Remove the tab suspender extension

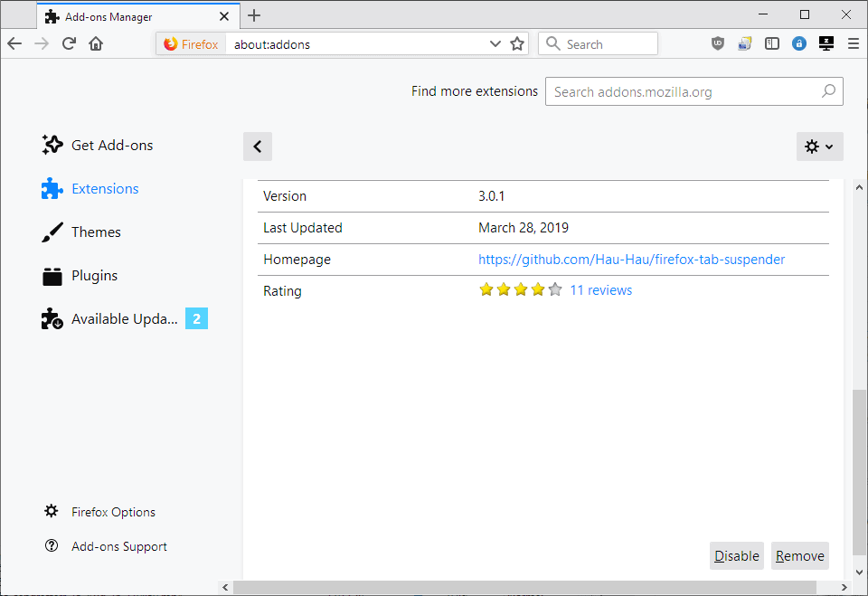(x=800, y=555)
